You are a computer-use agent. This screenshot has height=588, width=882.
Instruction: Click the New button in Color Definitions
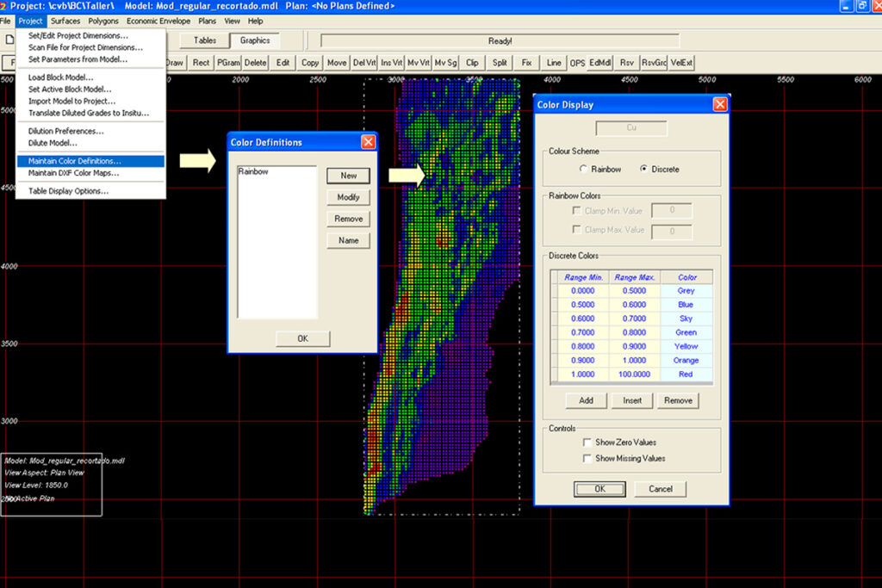point(348,176)
